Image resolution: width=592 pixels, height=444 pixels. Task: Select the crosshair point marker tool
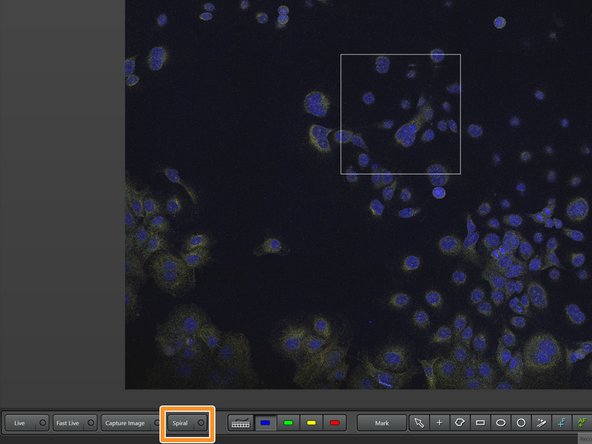tap(439, 423)
